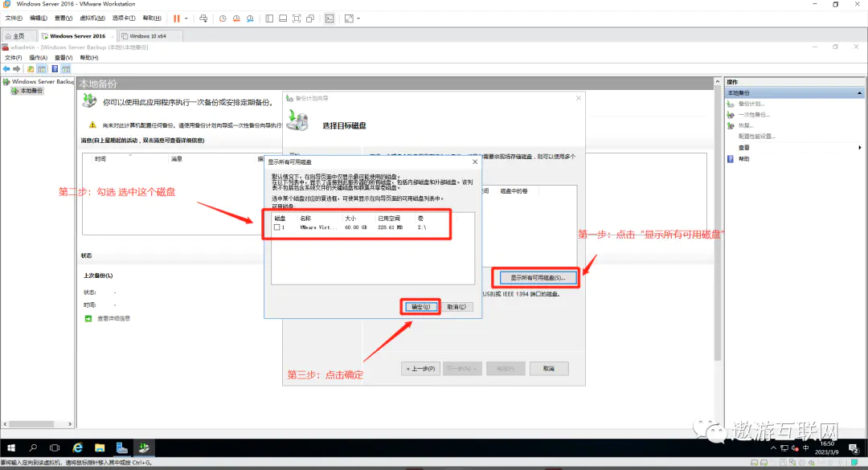Toggle the show/hide action pane icon
868x470 pixels.
(x=66, y=68)
